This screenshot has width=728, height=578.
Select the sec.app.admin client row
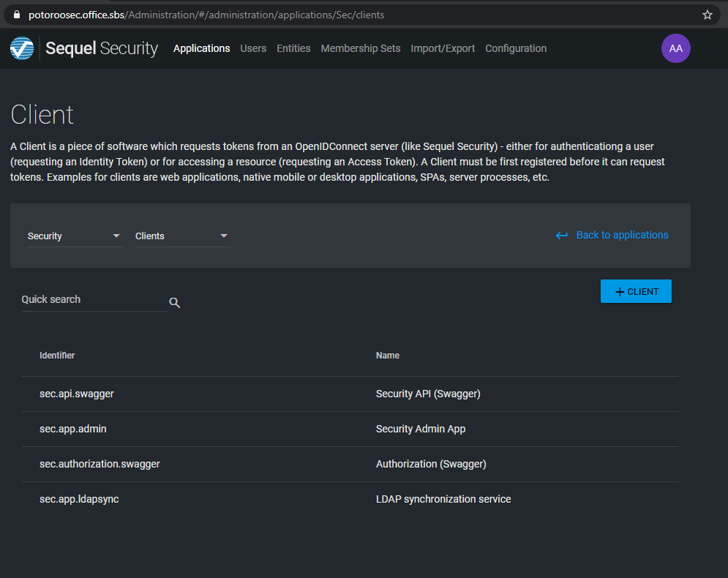[x=73, y=429]
